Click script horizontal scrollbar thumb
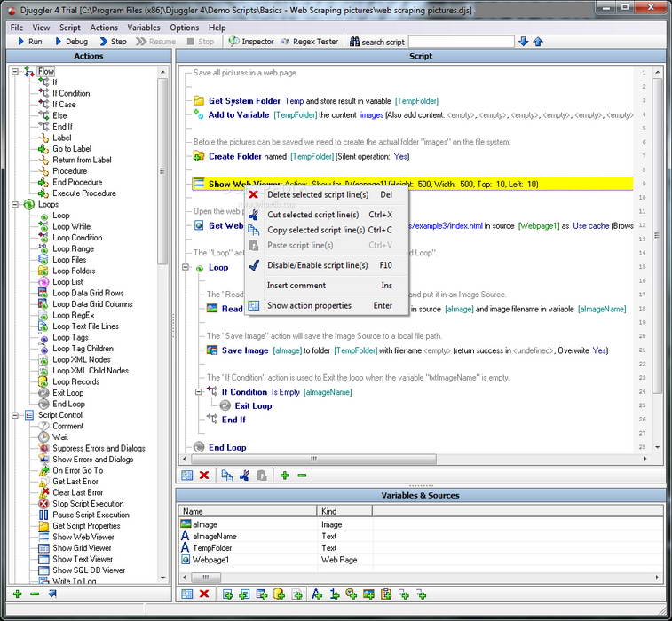 pyautogui.click(x=313, y=459)
